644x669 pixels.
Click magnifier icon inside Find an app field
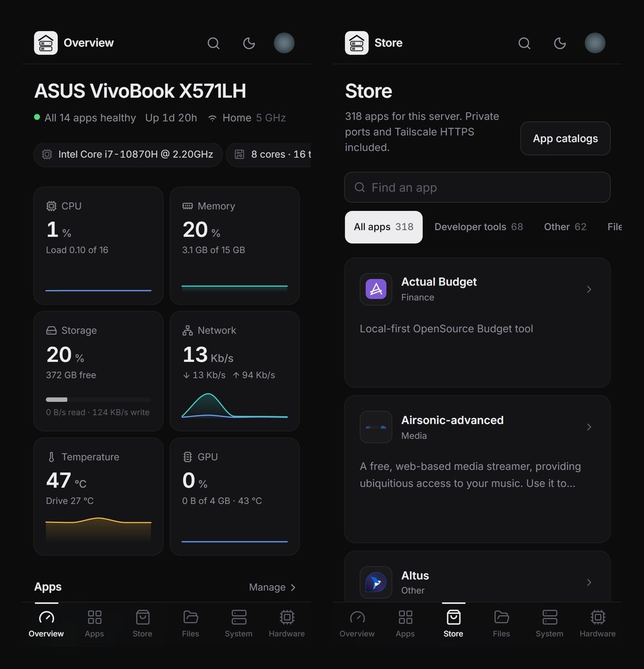(360, 188)
